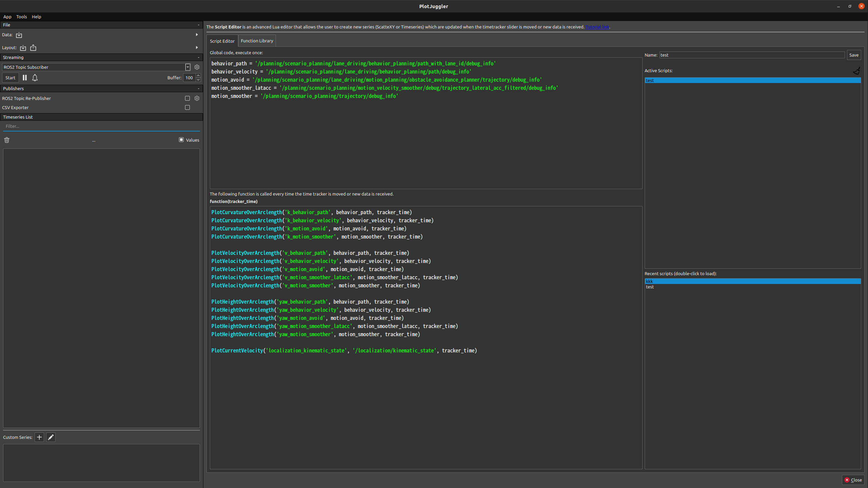Image resolution: width=868 pixels, height=488 pixels.
Task: Click the Save script button
Action: click(853, 55)
